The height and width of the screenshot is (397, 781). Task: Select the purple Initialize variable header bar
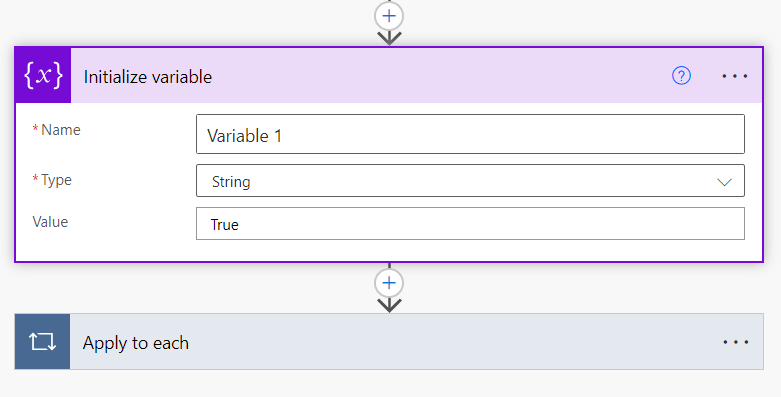point(416,76)
